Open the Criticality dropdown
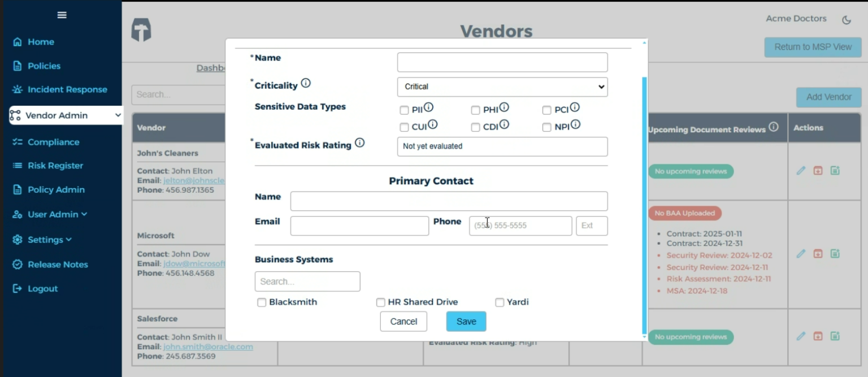 (x=502, y=86)
